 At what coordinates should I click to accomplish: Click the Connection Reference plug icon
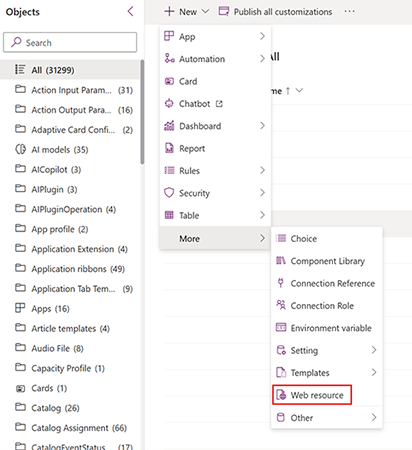tap(281, 283)
